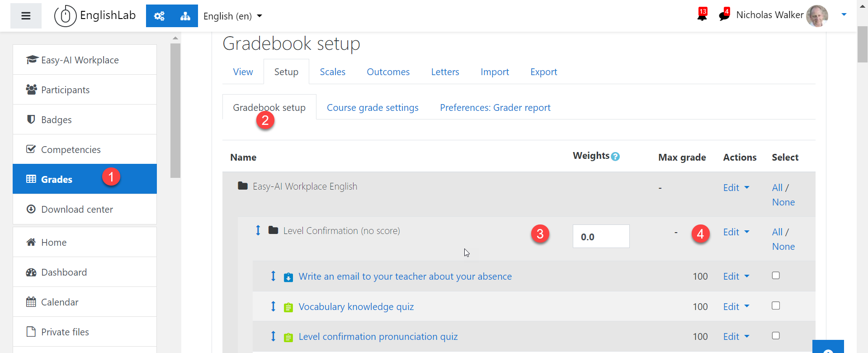The width and height of the screenshot is (868, 353).
Task: Open Vocabulary knowledge quiz link
Action: point(356,306)
